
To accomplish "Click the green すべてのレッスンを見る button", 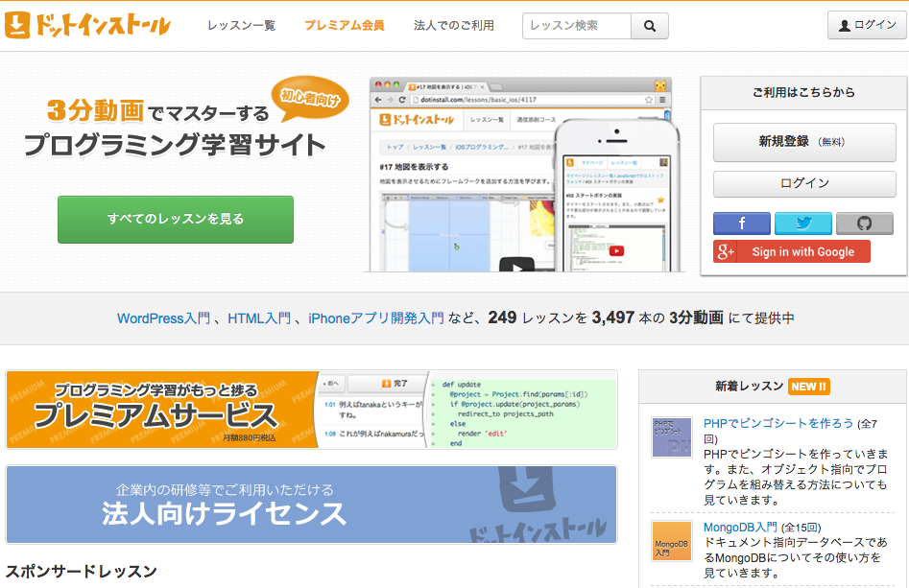I will point(176,219).
